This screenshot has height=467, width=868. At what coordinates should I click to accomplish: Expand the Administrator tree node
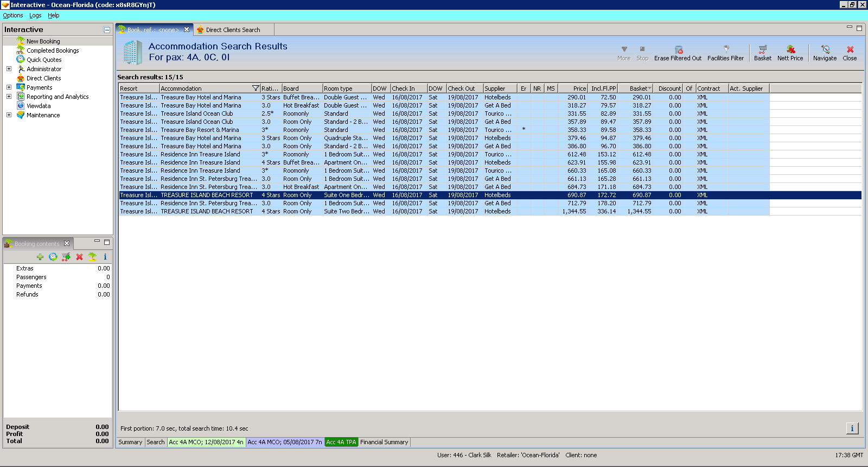[x=9, y=69]
